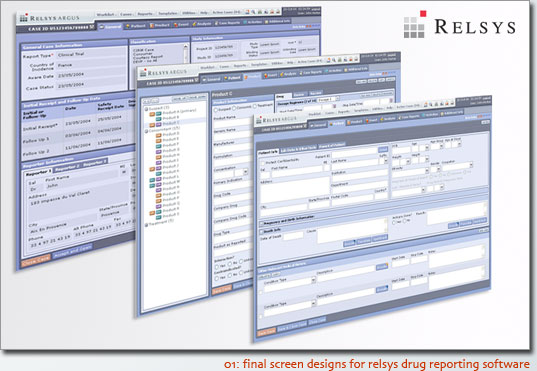Click orange icon beside Product A (primary)

(152, 114)
